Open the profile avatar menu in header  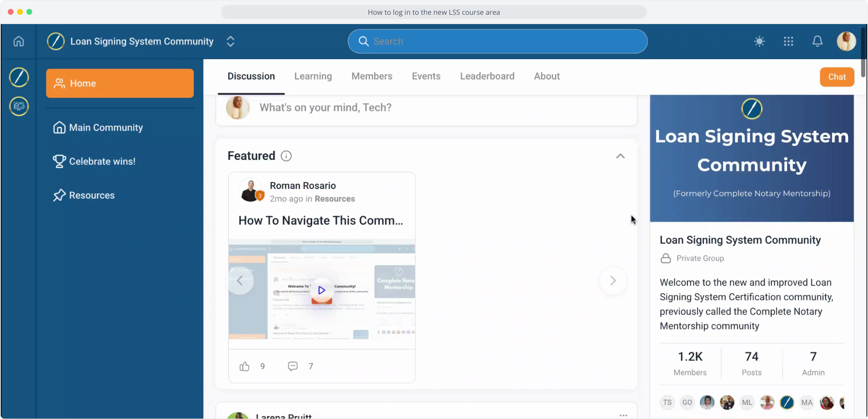(x=846, y=41)
